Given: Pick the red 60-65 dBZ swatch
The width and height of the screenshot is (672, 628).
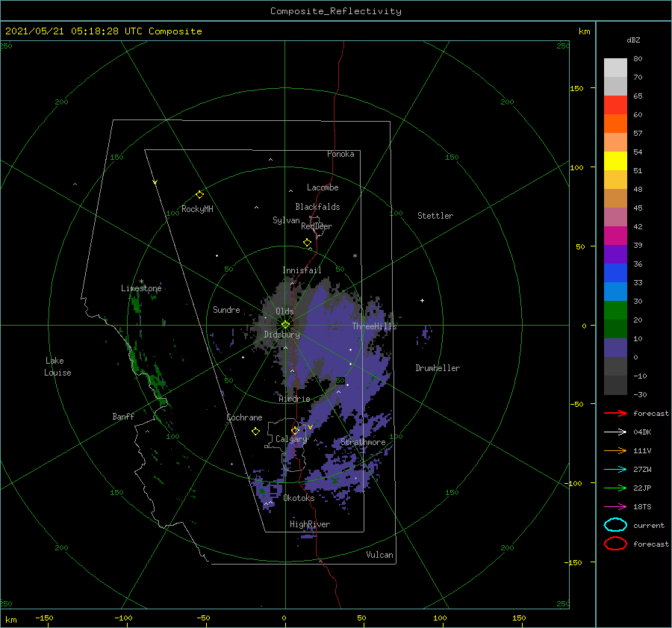Looking at the screenshot, I should (615, 105).
